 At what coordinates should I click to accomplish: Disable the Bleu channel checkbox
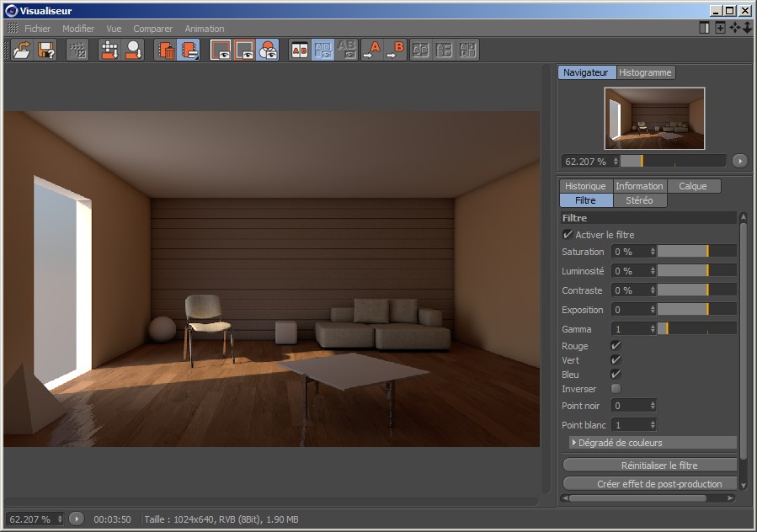[x=616, y=374]
